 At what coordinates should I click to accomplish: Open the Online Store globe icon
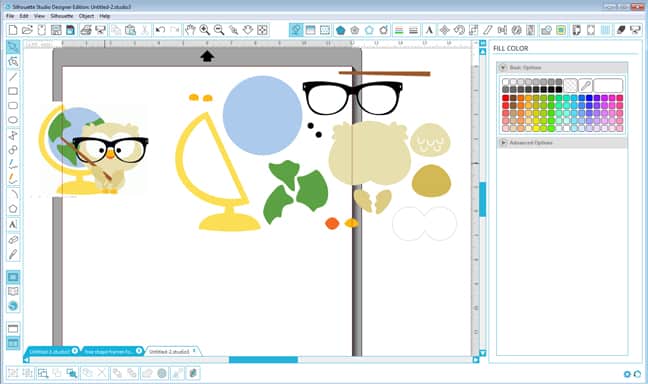(x=13, y=306)
